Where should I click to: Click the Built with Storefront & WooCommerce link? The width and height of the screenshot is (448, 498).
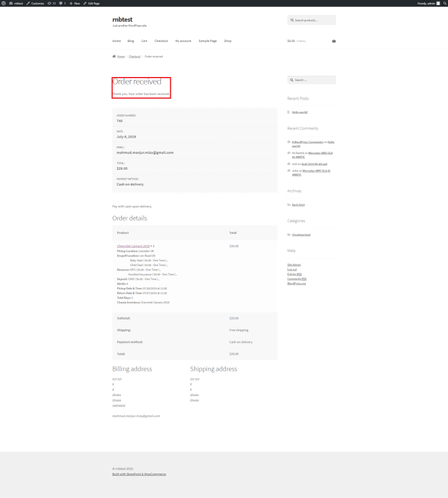tap(139, 474)
